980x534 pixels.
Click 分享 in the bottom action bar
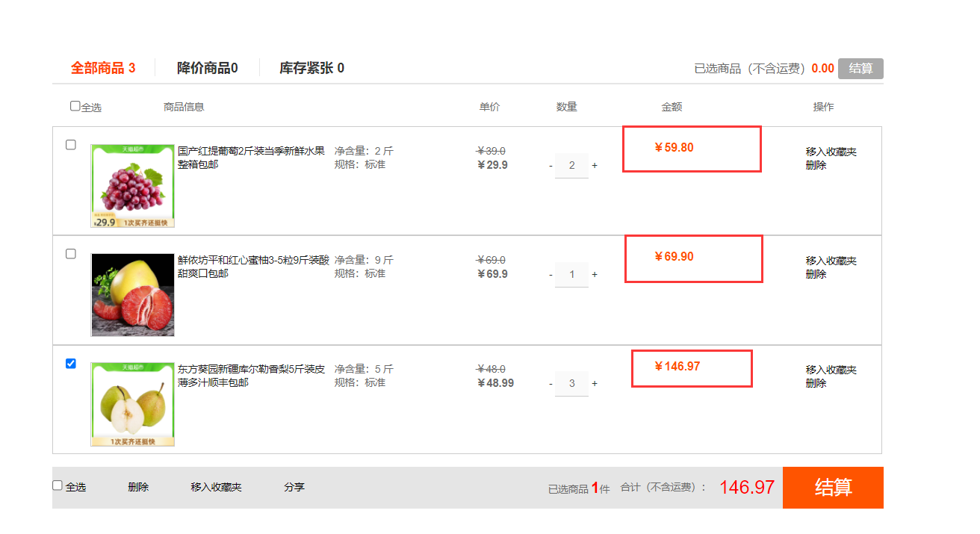pyautogui.click(x=294, y=486)
